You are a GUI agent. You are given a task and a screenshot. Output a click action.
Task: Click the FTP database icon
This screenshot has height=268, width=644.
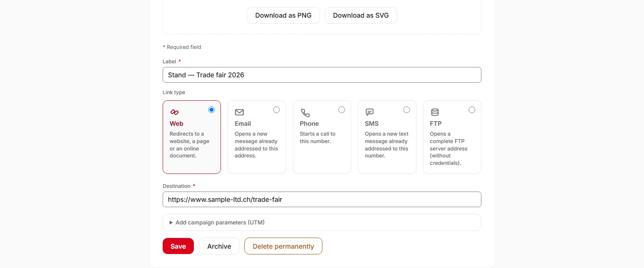tap(435, 112)
